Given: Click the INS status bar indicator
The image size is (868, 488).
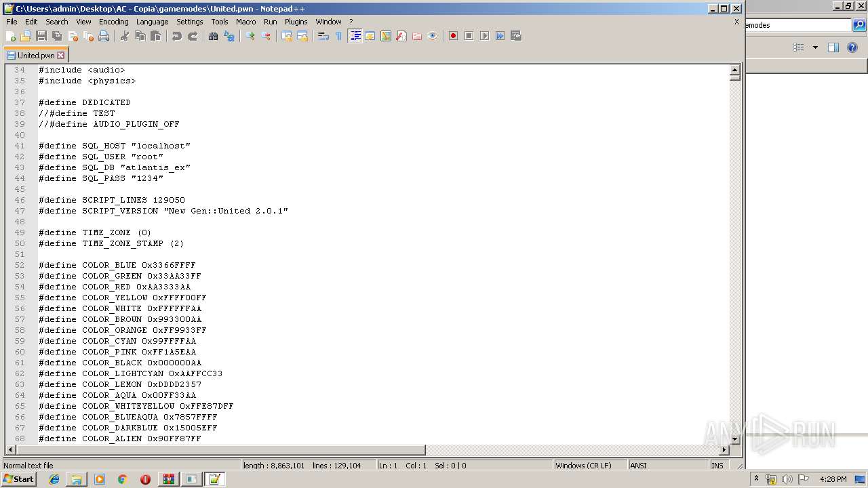Looking at the screenshot, I should pyautogui.click(x=717, y=466).
